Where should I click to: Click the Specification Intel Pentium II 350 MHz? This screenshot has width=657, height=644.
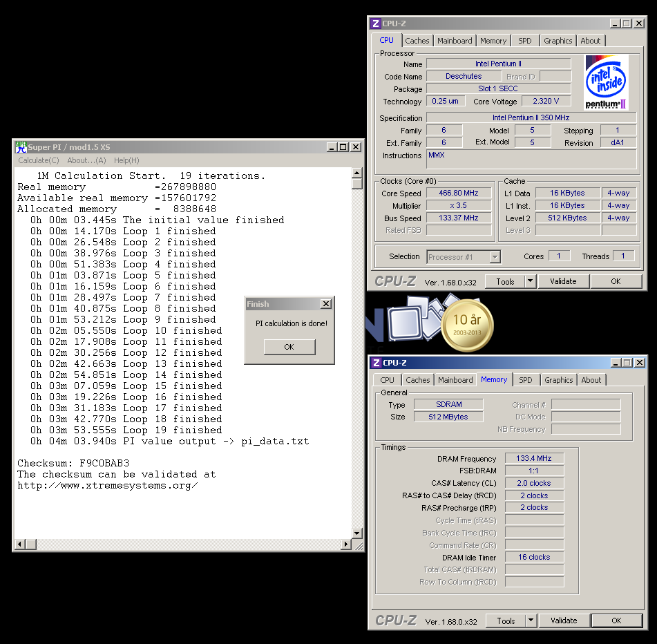click(x=531, y=117)
